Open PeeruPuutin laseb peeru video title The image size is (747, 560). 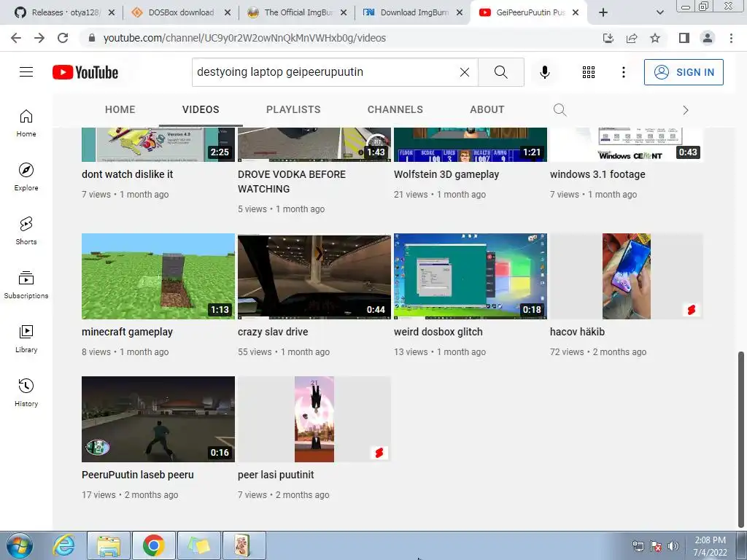138,475
